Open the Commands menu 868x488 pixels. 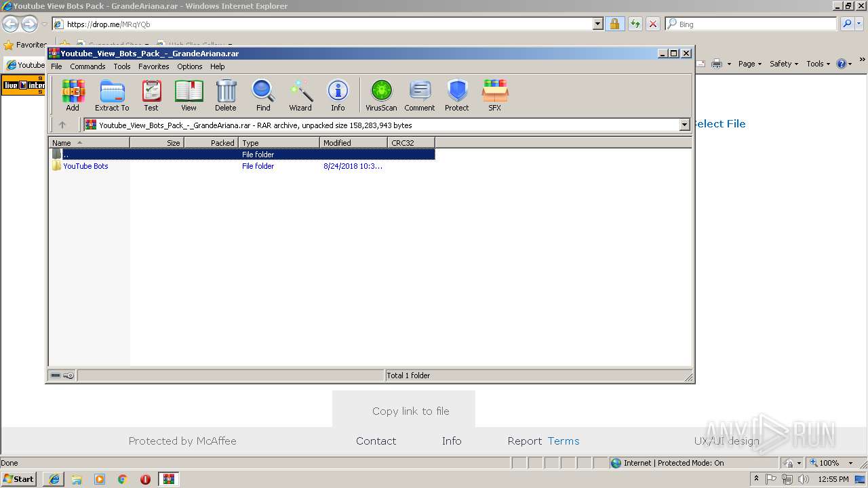[87, 66]
